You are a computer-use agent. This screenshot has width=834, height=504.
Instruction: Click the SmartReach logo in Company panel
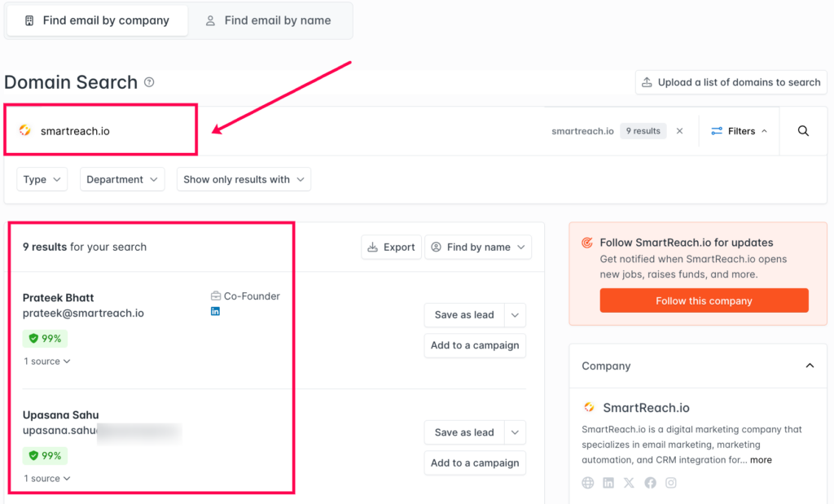589,407
